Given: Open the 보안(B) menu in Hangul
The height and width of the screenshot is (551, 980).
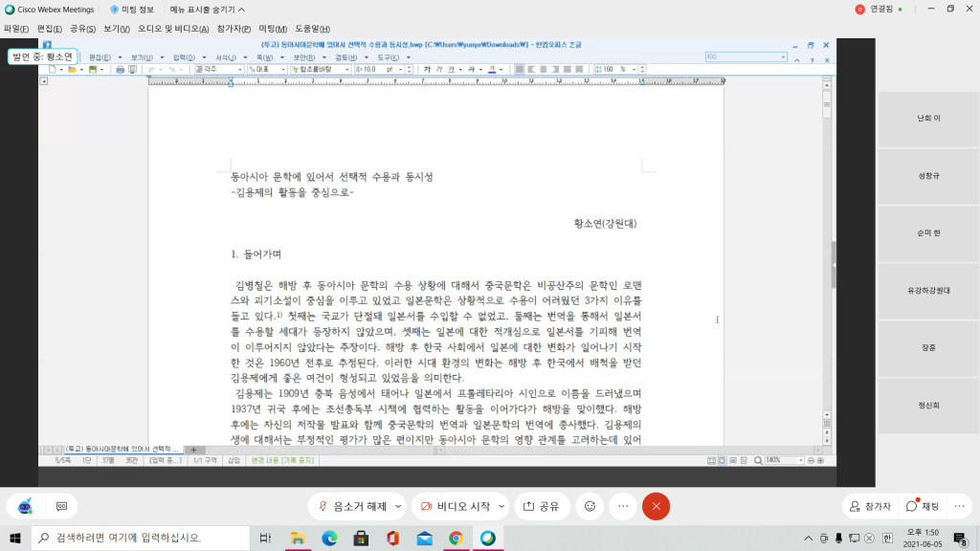Looking at the screenshot, I should [x=304, y=57].
